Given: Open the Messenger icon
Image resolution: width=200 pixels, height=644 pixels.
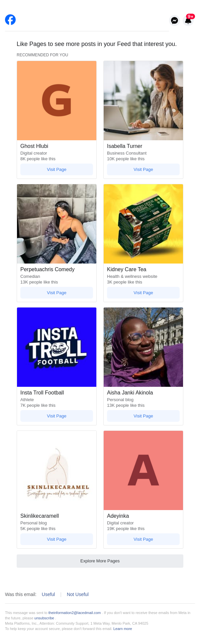Looking at the screenshot, I should (174, 21).
